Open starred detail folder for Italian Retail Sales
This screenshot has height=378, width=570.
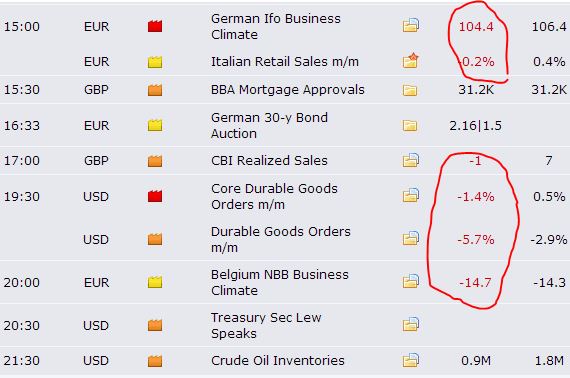pyautogui.click(x=411, y=61)
